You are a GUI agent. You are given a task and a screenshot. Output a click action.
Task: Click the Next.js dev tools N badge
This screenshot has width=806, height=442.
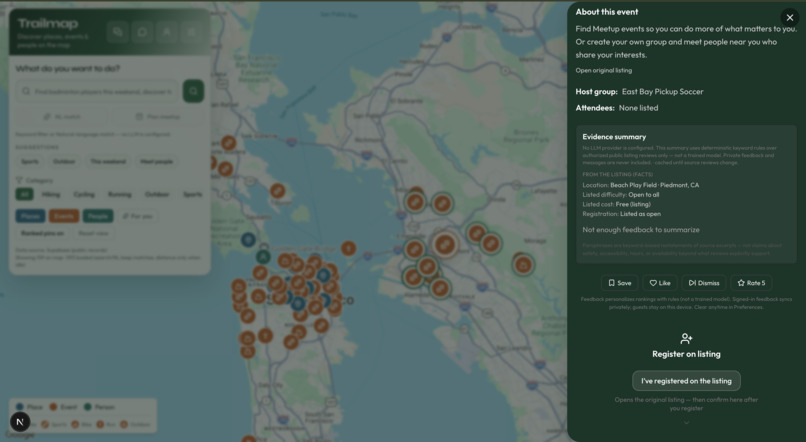(20, 422)
